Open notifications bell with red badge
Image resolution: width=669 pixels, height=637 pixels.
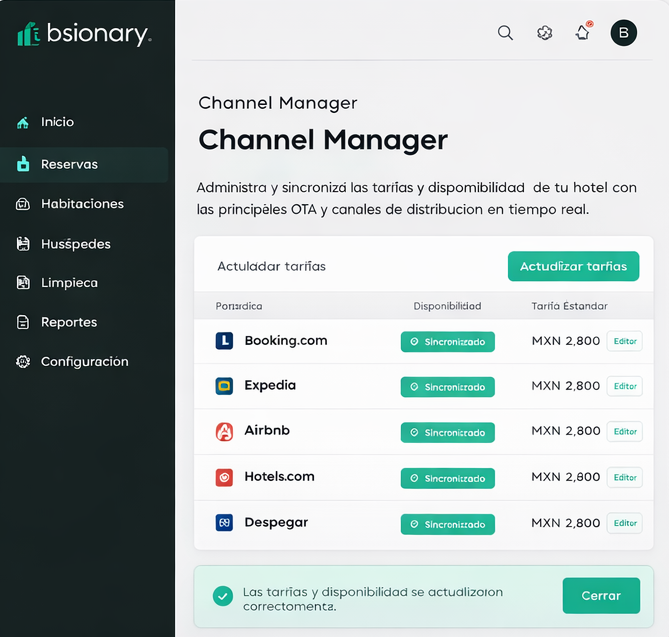(x=583, y=32)
